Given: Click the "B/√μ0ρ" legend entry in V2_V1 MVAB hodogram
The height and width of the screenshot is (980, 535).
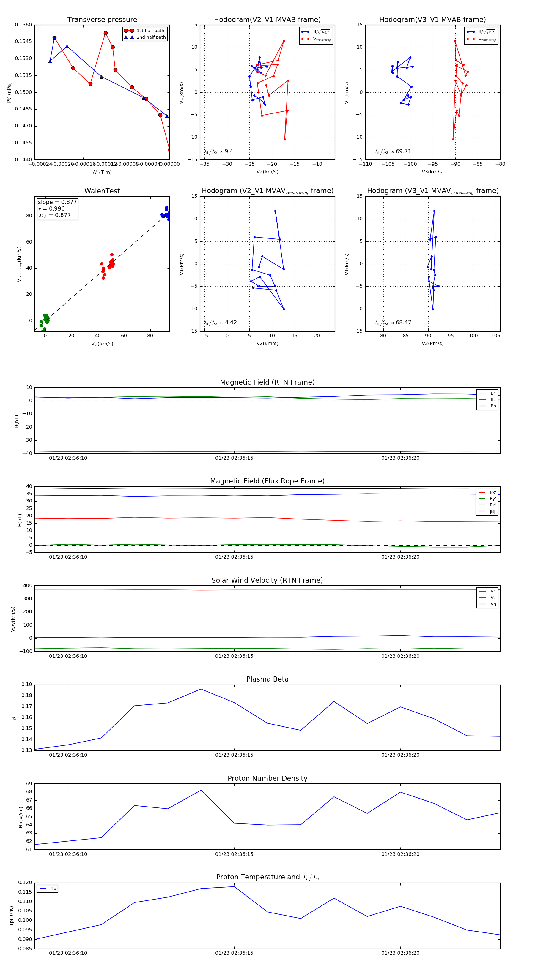Looking at the screenshot, I should 316,32.
